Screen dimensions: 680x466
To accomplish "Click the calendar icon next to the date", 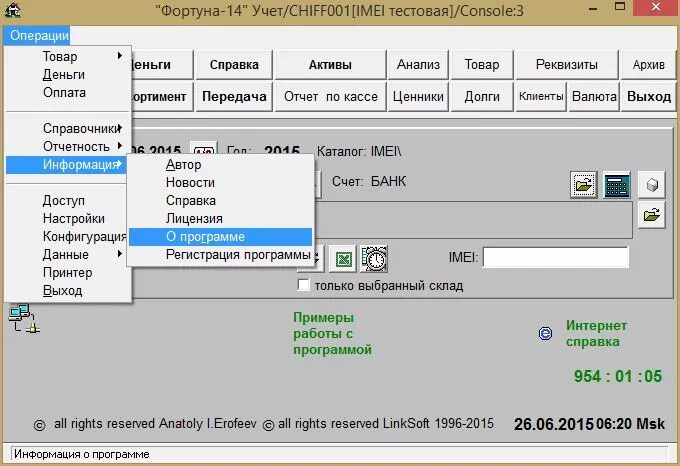I will tap(203, 149).
